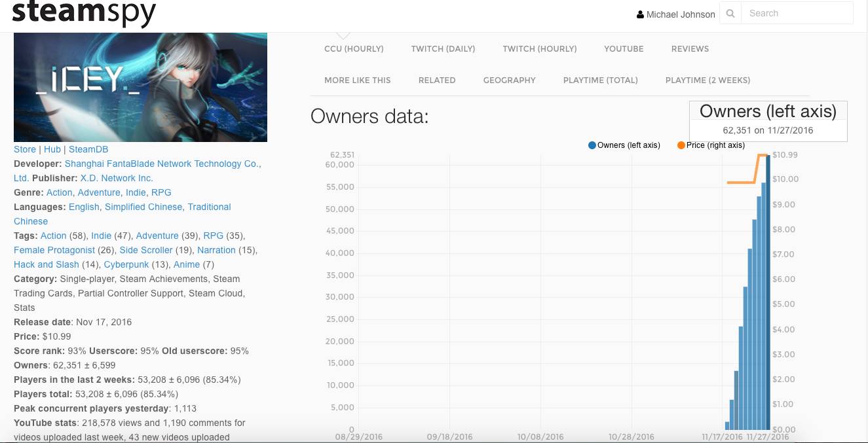
Task: Open the Action genre link
Action: (x=59, y=192)
